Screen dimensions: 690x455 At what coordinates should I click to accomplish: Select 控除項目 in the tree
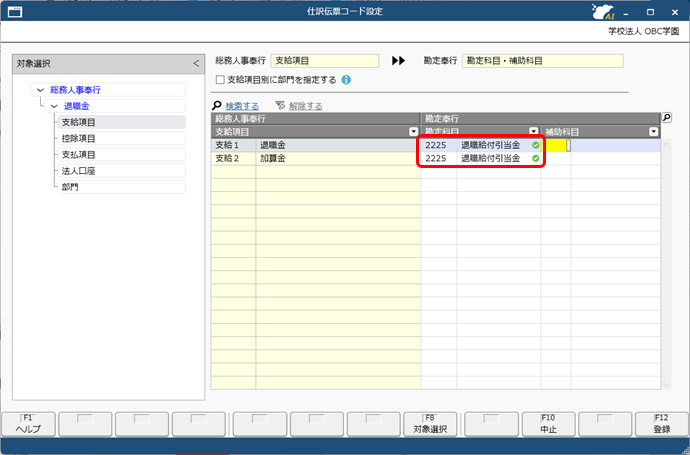(x=121, y=139)
